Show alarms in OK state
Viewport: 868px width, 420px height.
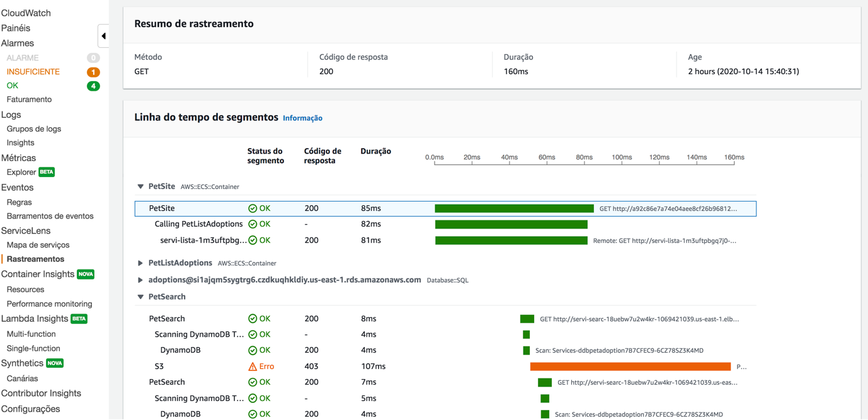pos(12,86)
